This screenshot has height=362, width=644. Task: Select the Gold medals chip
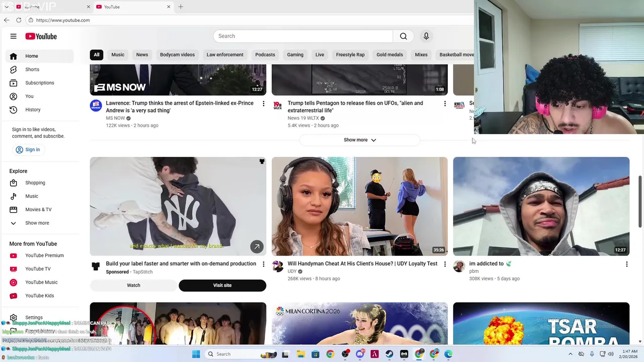coord(390,55)
